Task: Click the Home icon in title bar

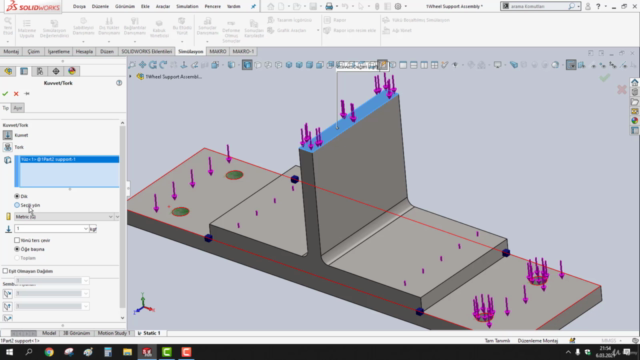Action: click(x=271, y=7)
